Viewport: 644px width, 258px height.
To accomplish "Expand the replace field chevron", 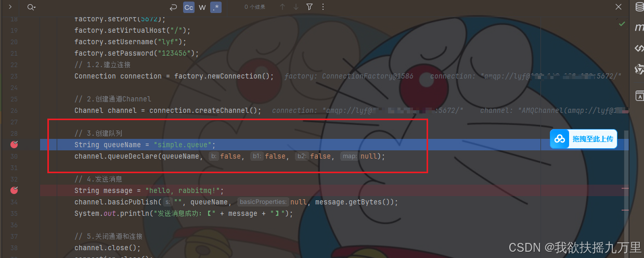I will click(10, 7).
